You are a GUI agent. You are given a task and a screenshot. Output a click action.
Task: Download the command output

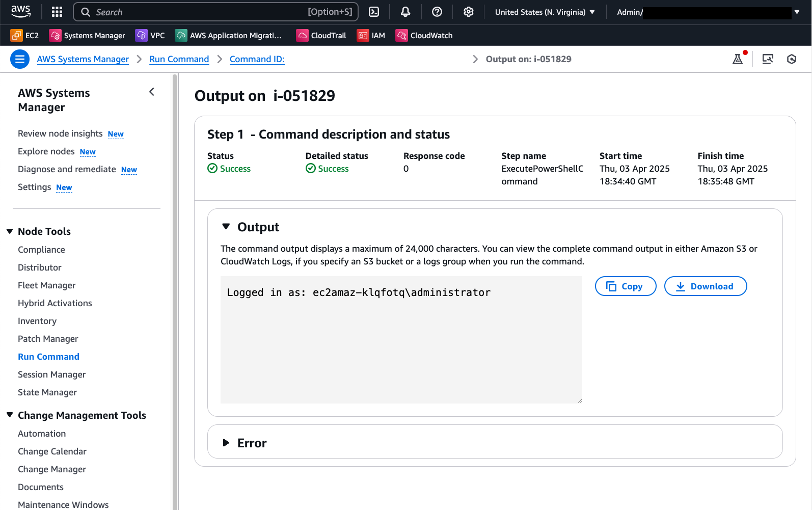(706, 286)
